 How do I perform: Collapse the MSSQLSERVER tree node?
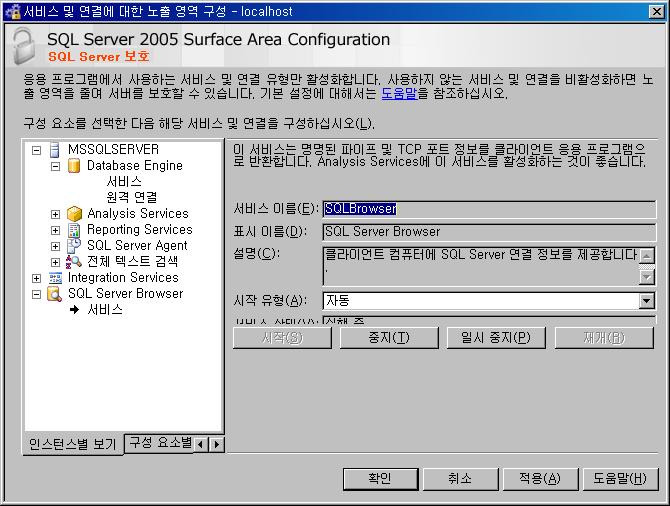36,150
